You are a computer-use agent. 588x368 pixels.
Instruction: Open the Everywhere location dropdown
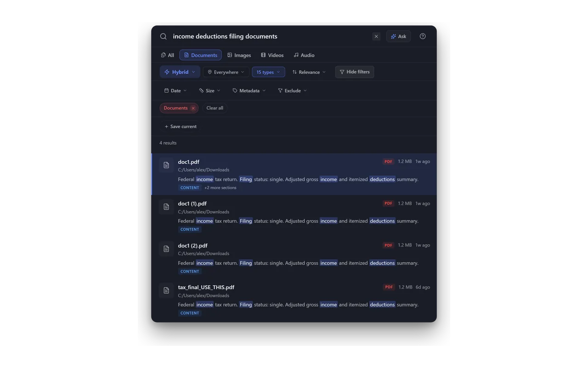(x=226, y=72)
